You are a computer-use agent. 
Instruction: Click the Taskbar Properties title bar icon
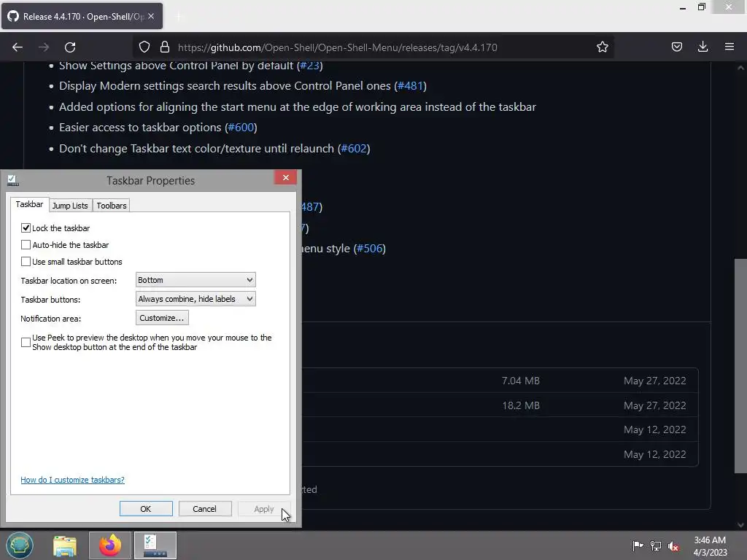(x=13, y=181)
